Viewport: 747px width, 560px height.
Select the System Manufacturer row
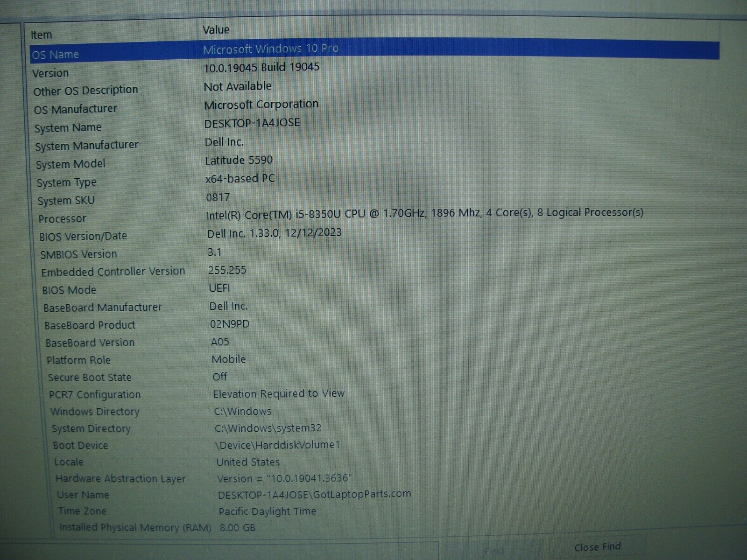87,146
